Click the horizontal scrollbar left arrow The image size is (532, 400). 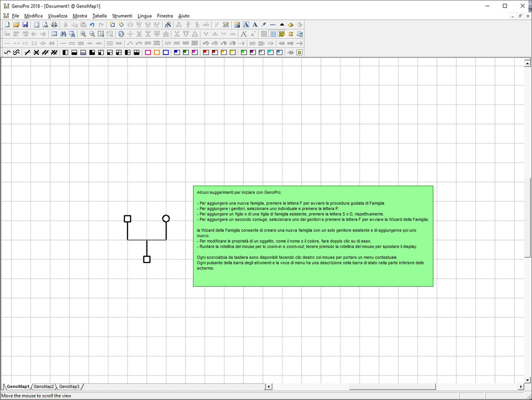click(268, 386)
